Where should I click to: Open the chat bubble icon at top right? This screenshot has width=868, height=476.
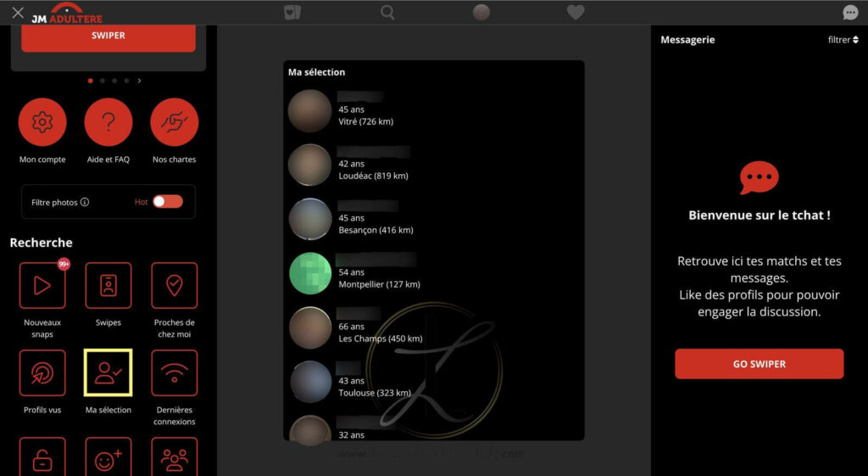tap(850, 12)
